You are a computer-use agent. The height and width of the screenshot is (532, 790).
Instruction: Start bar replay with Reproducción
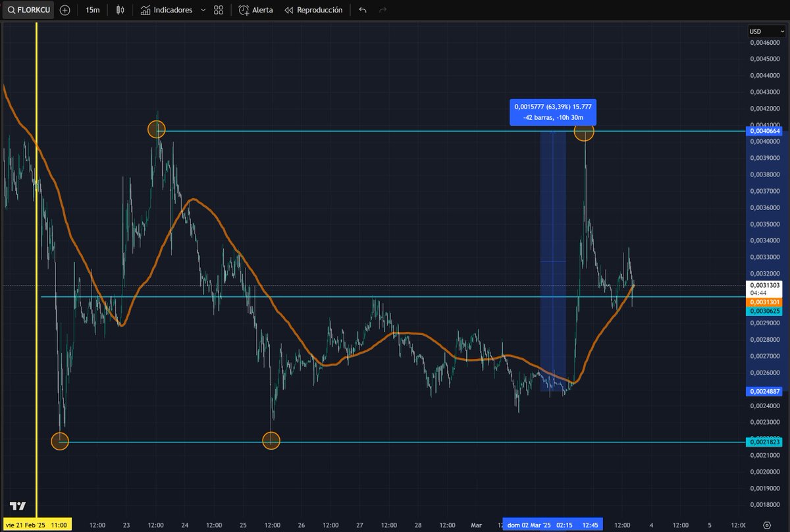point(313,11)
